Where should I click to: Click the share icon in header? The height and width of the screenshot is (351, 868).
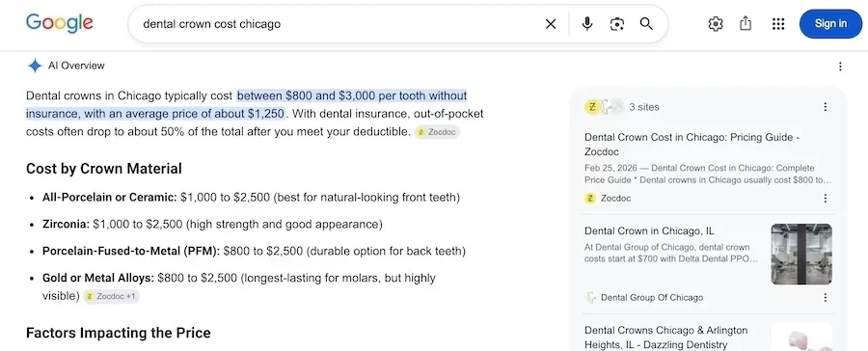(746, 23)
